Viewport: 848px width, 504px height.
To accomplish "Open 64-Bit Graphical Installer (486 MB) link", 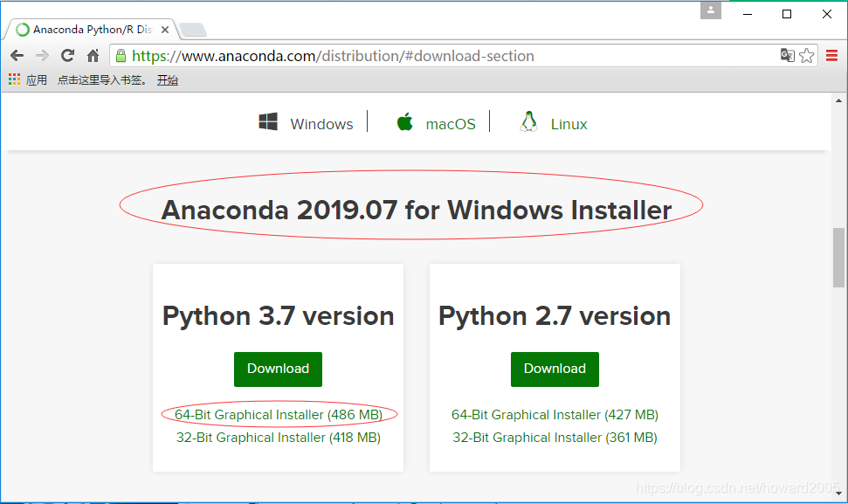I will tap(279, 415).
